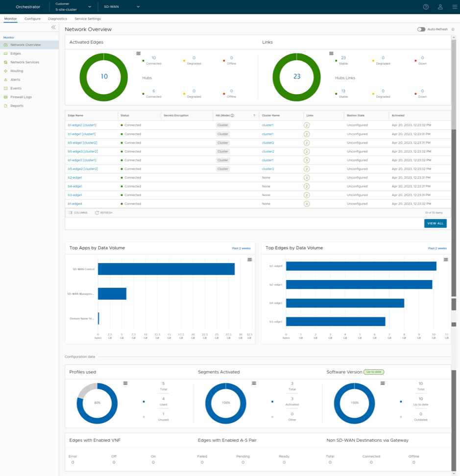Open the Top Apps chart menu icon
The image size is (460, 476).
(x=250, y=260)
